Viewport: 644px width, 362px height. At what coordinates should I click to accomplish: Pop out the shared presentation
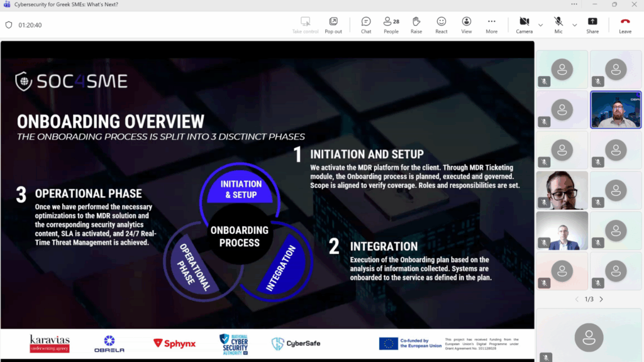pos(333,25)
